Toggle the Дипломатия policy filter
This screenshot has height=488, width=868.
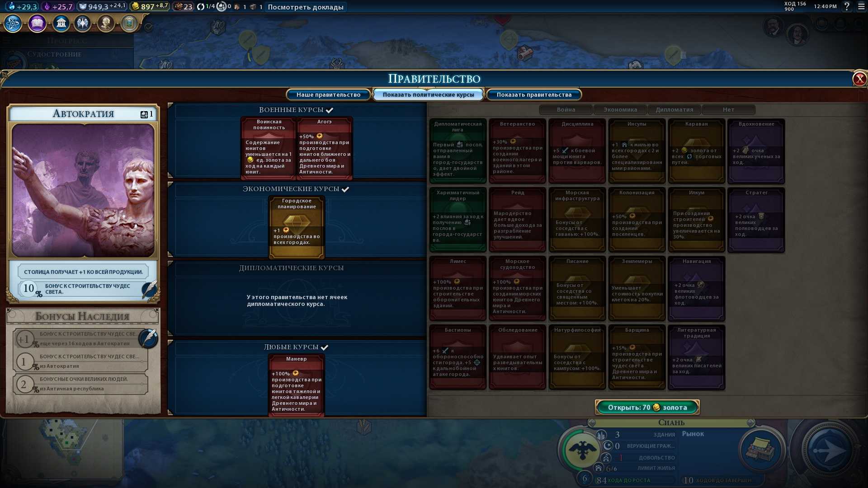click(674, 109)
